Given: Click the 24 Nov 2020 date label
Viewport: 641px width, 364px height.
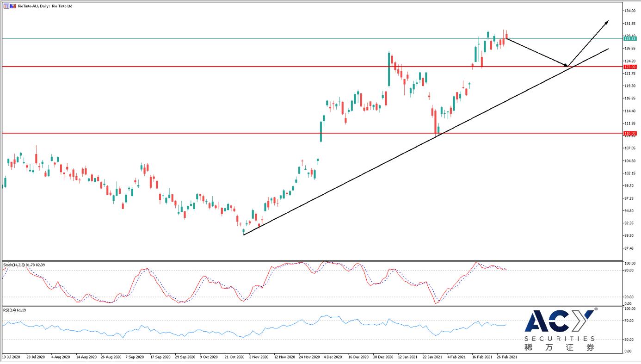Looking at the screenshot, I should coord(309,357).
